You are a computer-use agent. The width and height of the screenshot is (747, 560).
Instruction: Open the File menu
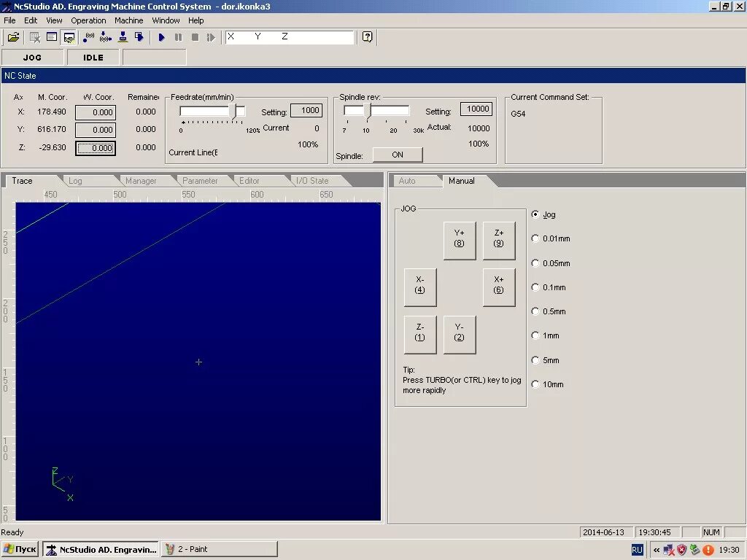(x=9, y=20)
